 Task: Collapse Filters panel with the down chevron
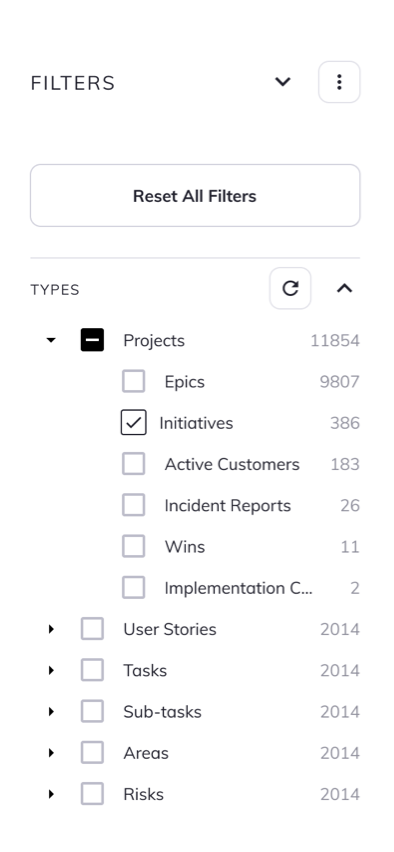tap(283, 82)
